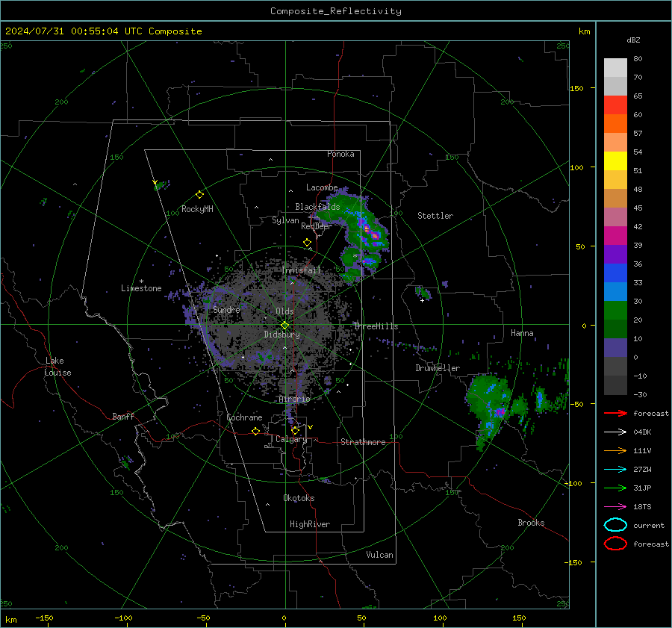The width and height of the screenshot is (672, 628).
Task: Click the Cochrane label
Action: click(244, 417)
